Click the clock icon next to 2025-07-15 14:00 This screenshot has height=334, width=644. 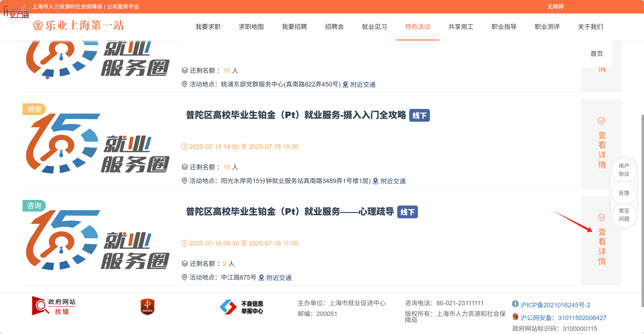[x=184, y=146]
